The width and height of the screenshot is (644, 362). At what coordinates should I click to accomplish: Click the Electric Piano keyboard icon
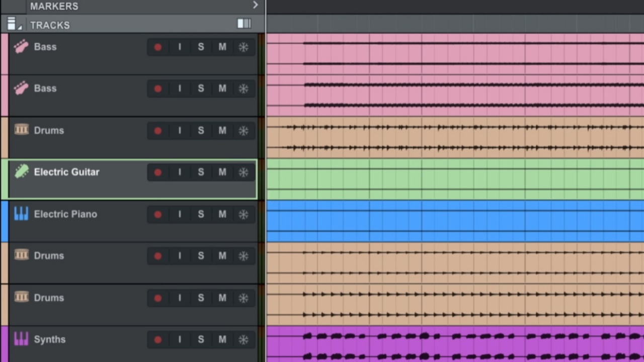coord(21,214)
